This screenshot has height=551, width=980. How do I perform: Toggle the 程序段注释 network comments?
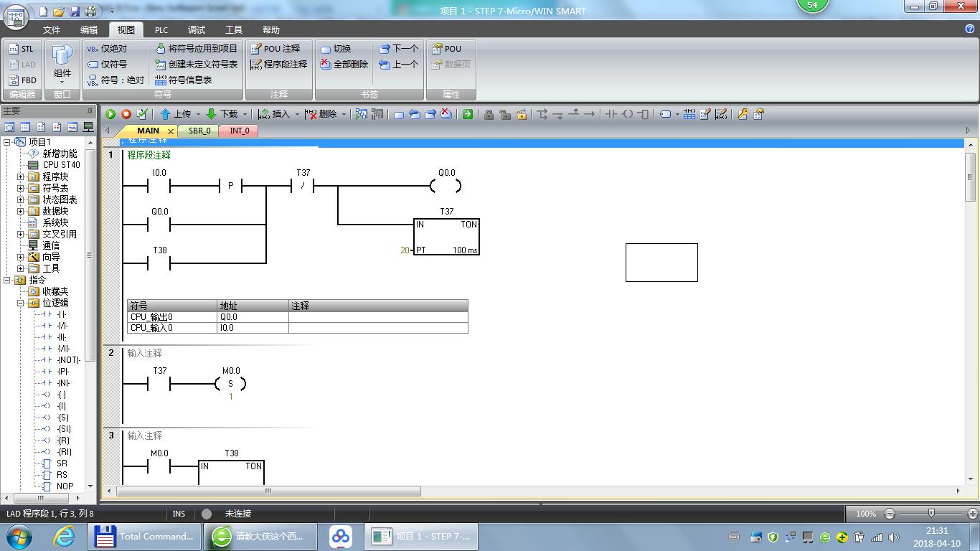278,65
